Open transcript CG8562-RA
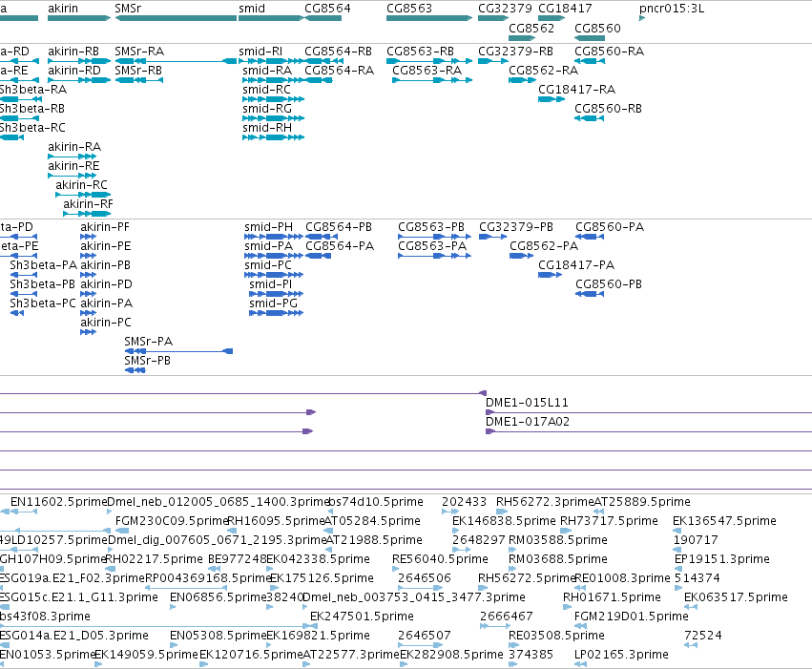 pos(543,71)
